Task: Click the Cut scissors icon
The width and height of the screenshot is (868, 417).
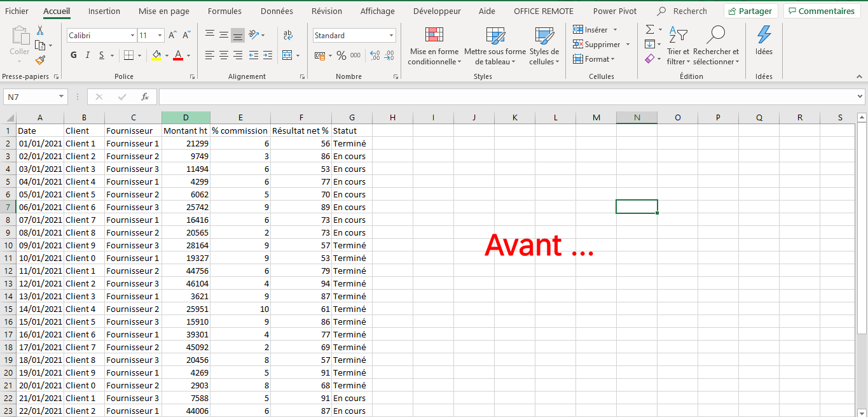Action: pyautogui.click(x=40, y=31)
